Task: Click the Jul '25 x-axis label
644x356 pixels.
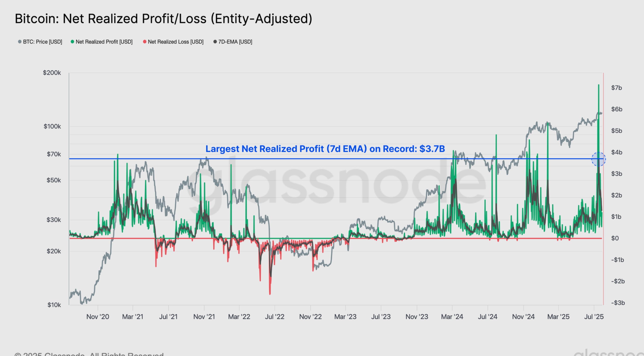Action: (x=594, y=317)
